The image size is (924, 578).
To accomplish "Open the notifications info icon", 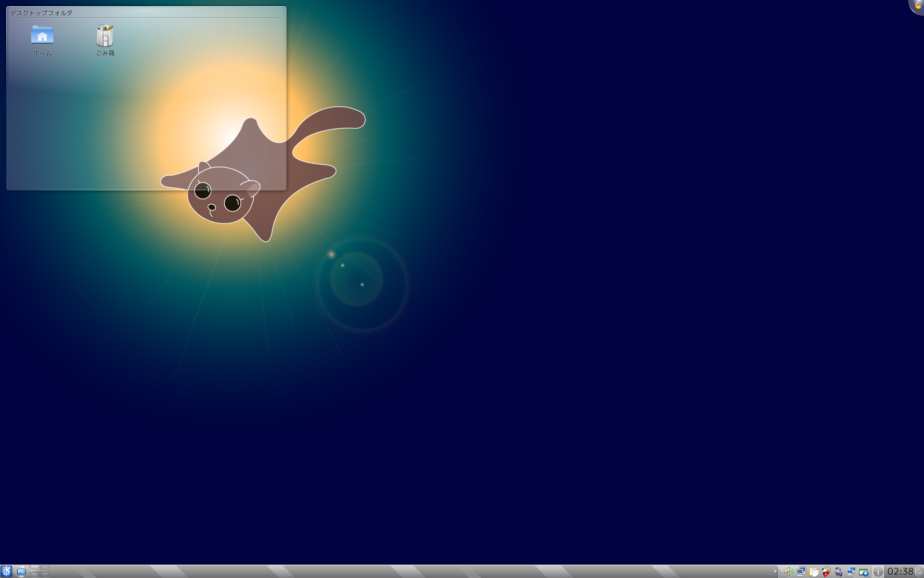I will [878, 572].
